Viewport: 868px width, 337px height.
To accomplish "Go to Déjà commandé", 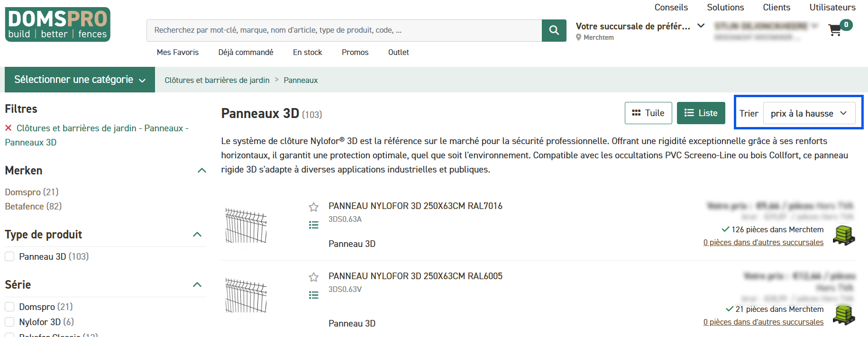I will point(246,52).
